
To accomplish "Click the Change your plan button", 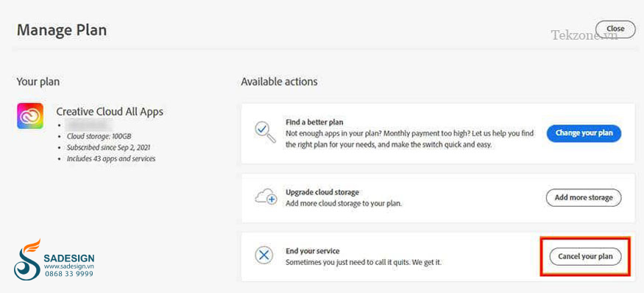I will tap(584, 133).
